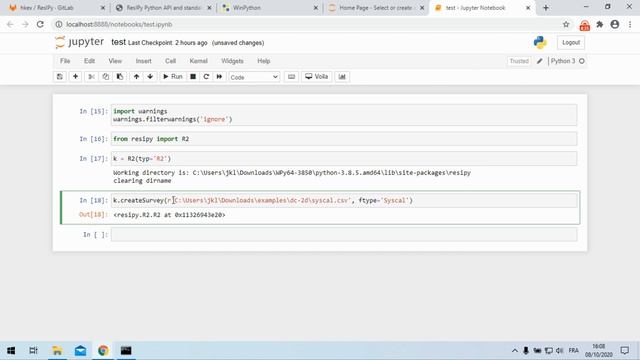Run the selected cell
The height and width of the screenshot is (360, 640).
173,77
